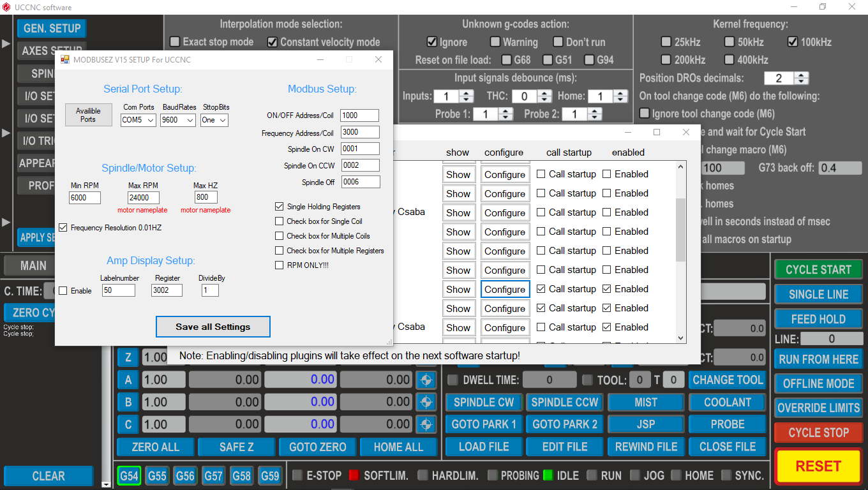Click the CLEAR button
868x490 pixels.
click(x=49, y=476)
